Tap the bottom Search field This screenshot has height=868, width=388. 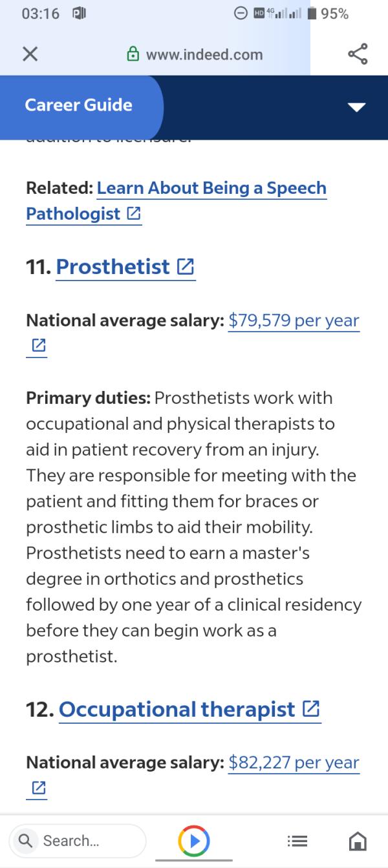78,840
